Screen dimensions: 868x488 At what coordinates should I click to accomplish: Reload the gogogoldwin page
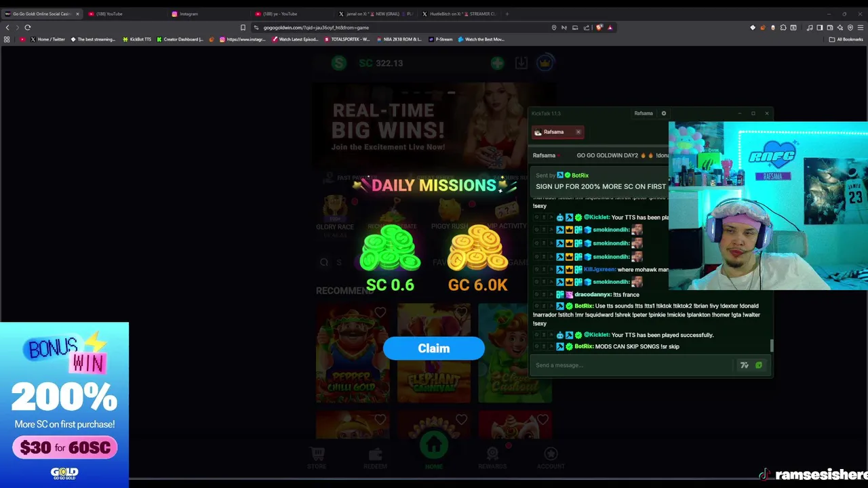pos(28,27)
